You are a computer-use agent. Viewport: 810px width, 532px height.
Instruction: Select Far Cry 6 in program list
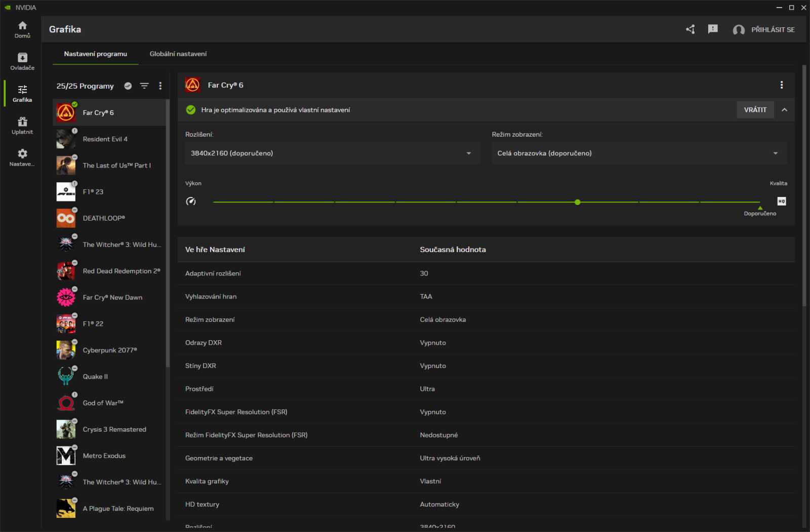[109, 112]
